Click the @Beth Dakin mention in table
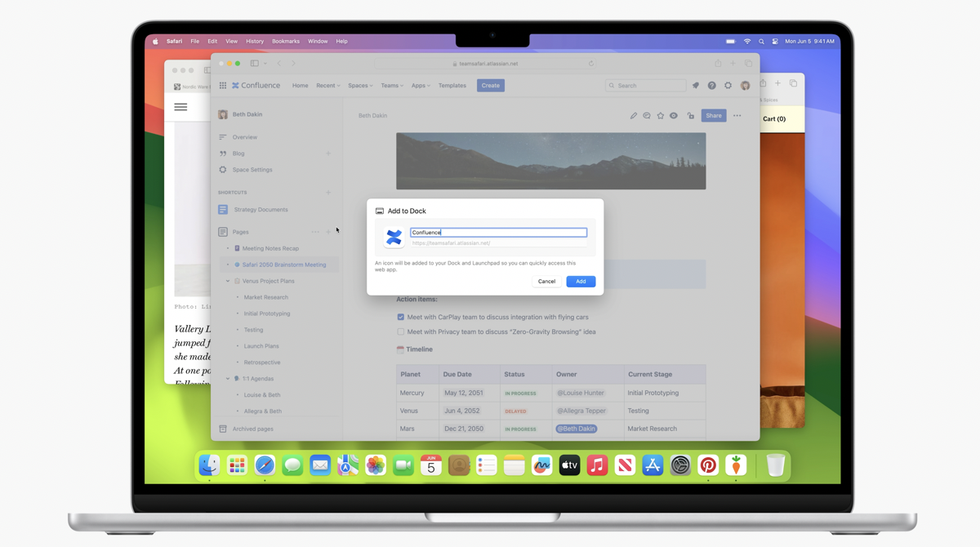The width and height of the screenshot is (980, 547). pyautogui.click(x=577, y=429)
